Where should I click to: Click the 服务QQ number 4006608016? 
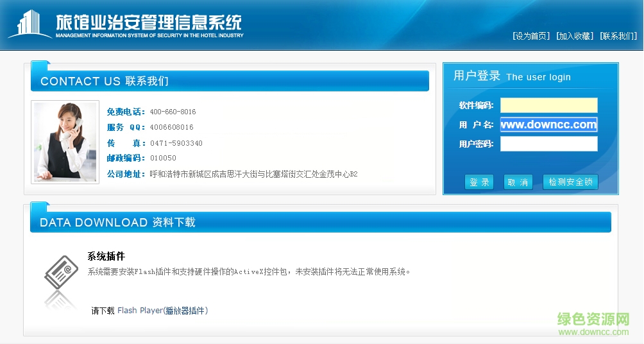click(x=171, y=127)
